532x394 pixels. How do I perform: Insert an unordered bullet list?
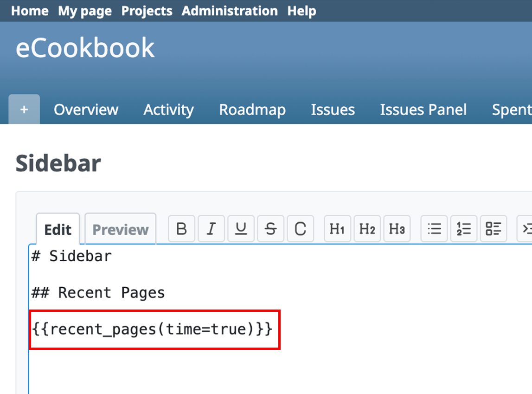(434, 229)
